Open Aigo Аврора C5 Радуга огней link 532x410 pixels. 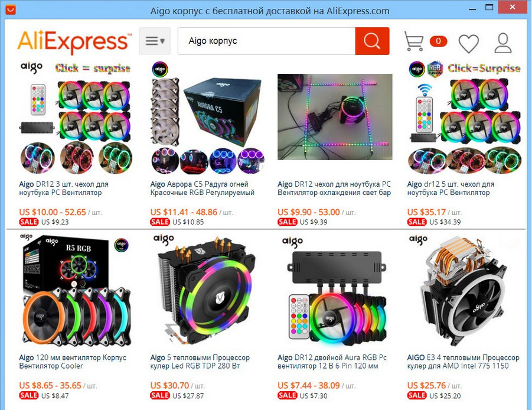point(202,188)
